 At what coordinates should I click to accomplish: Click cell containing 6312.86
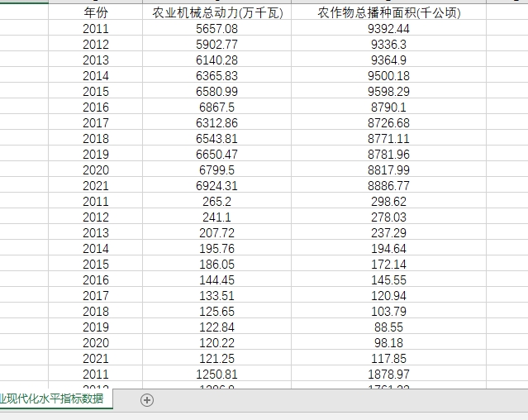point(216,123)
